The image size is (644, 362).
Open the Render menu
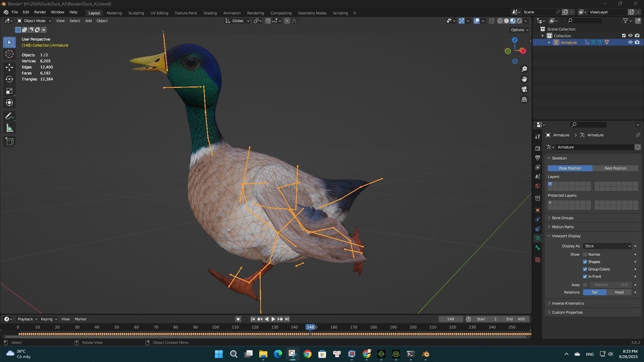pyautogui.click(x=40, y=12)
